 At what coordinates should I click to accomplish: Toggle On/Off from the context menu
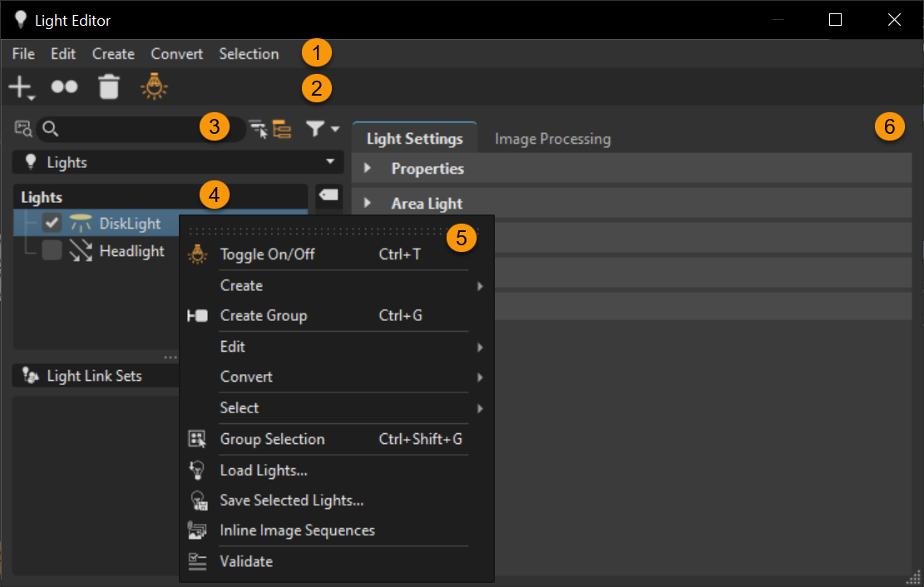pyautogui.click(x=266, y=254)
